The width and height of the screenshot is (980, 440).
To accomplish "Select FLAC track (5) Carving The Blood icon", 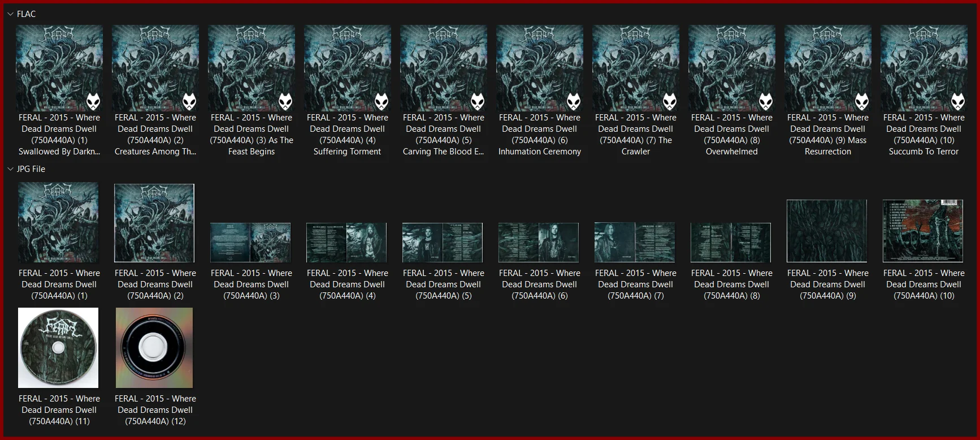I will 444,68.
